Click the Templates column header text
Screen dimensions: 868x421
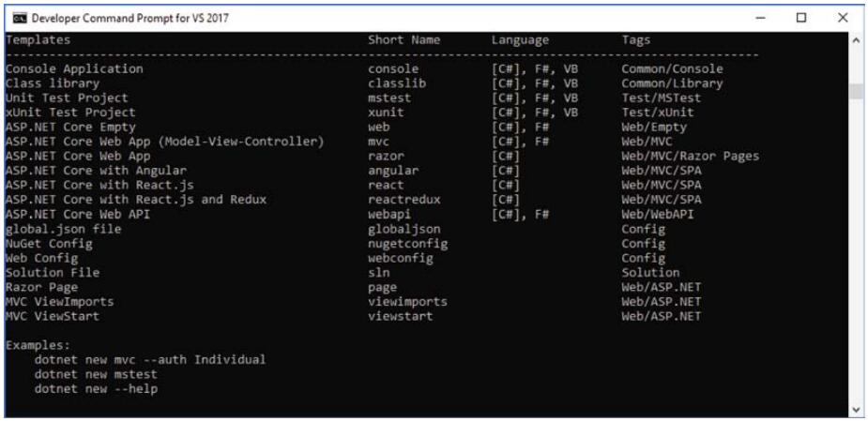tap(38, 40)
